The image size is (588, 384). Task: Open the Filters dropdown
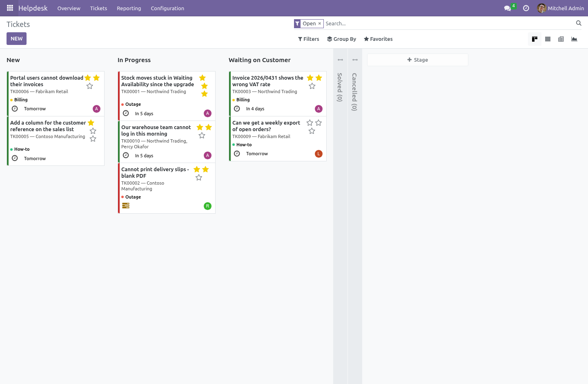tap(309, 39)
